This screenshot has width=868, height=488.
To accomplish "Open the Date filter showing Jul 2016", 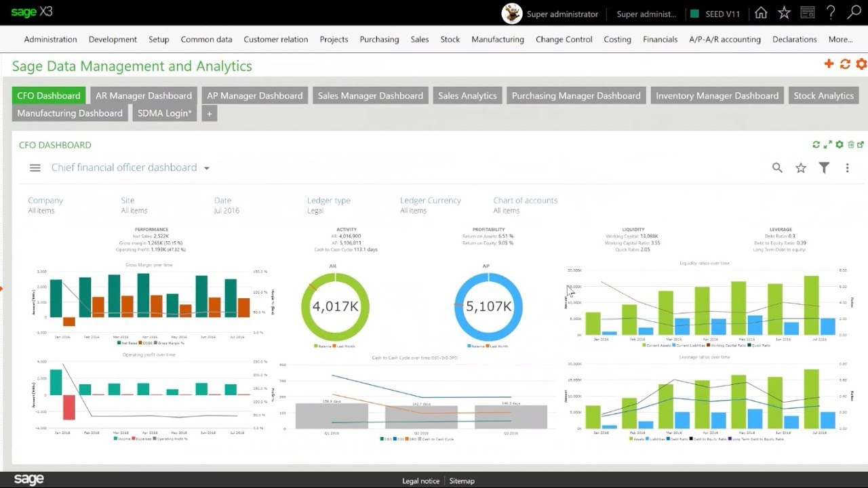I will point(226,205).
